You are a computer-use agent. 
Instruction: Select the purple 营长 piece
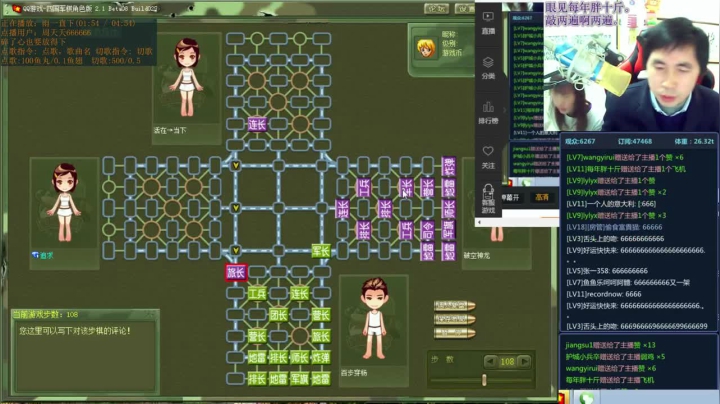(x=428, y=187)
